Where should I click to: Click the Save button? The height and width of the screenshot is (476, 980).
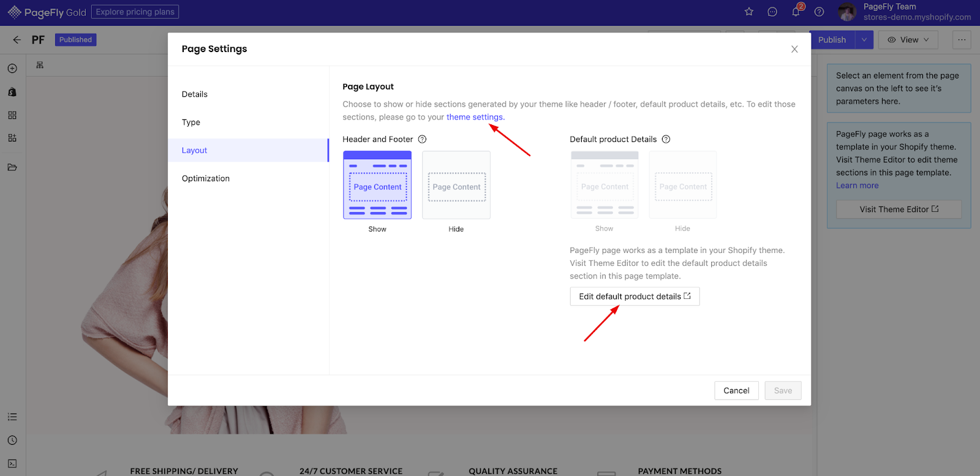783,391
